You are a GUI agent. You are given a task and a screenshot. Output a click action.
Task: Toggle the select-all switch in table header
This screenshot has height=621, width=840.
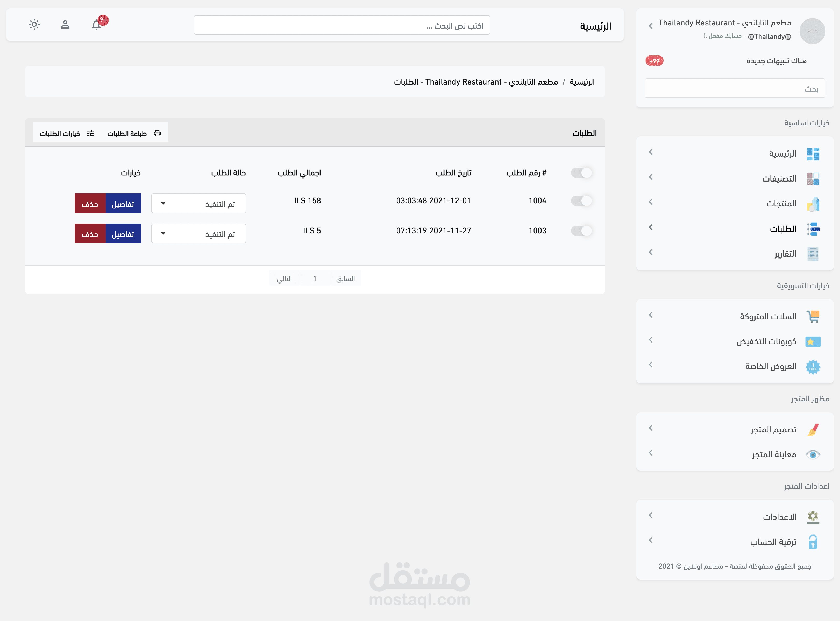tap(581, 172)
